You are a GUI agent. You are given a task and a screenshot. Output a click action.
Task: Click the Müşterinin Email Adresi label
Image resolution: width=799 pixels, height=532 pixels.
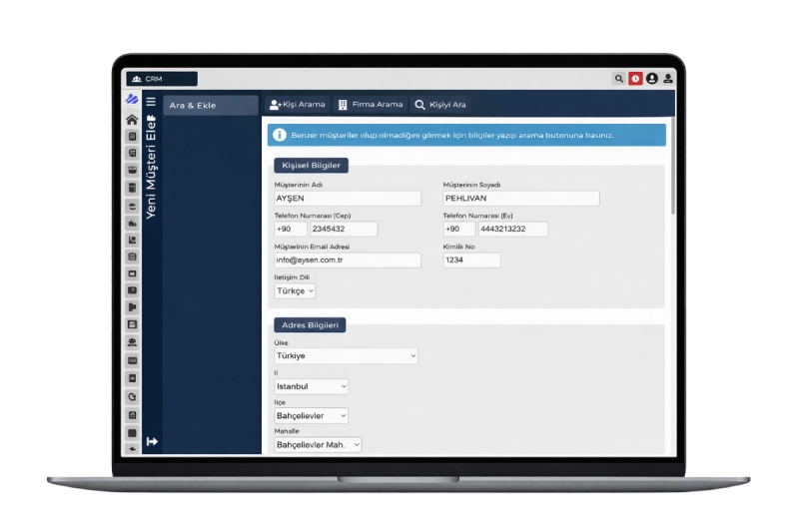(x=312, y=247)
